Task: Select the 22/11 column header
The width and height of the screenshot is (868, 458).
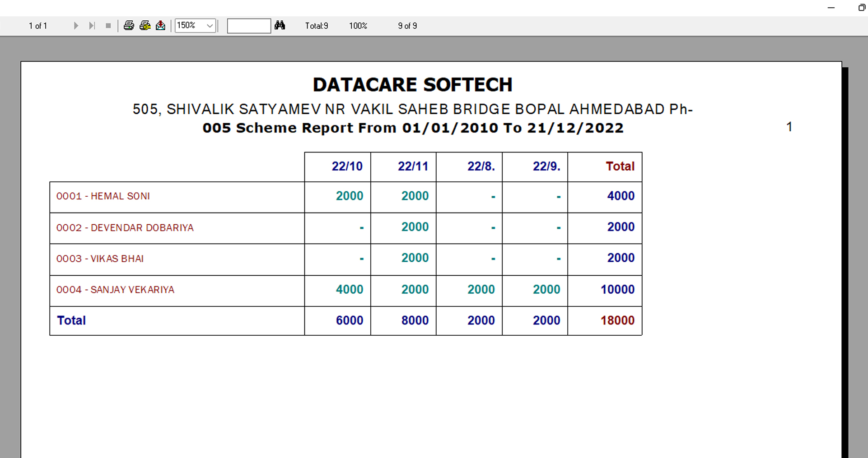Action: tap(413, 167)
